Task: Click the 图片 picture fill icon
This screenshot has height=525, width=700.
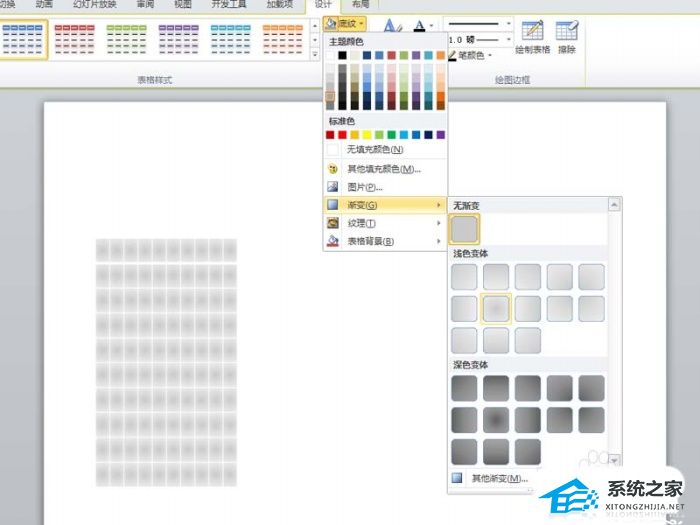Action: 333,187
